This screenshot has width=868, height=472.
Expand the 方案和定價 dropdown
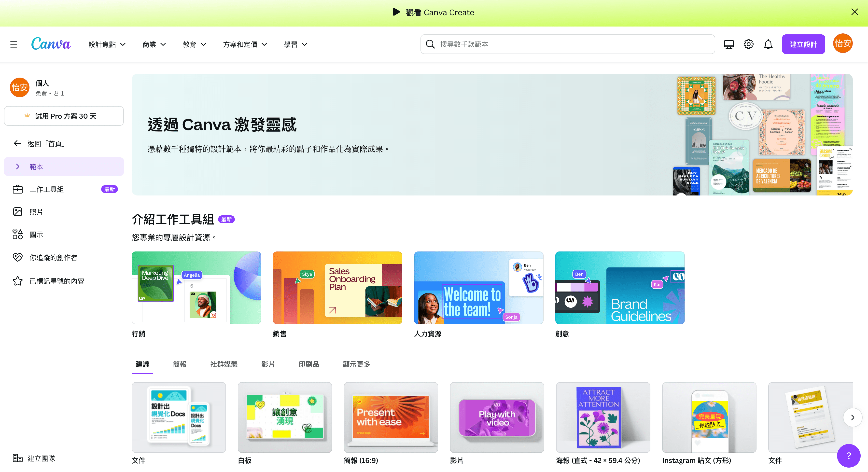tap(245, 44)
